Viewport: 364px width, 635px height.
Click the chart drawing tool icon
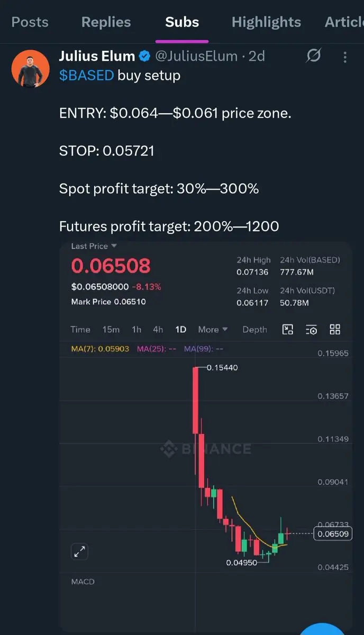(x=288, y=330)
